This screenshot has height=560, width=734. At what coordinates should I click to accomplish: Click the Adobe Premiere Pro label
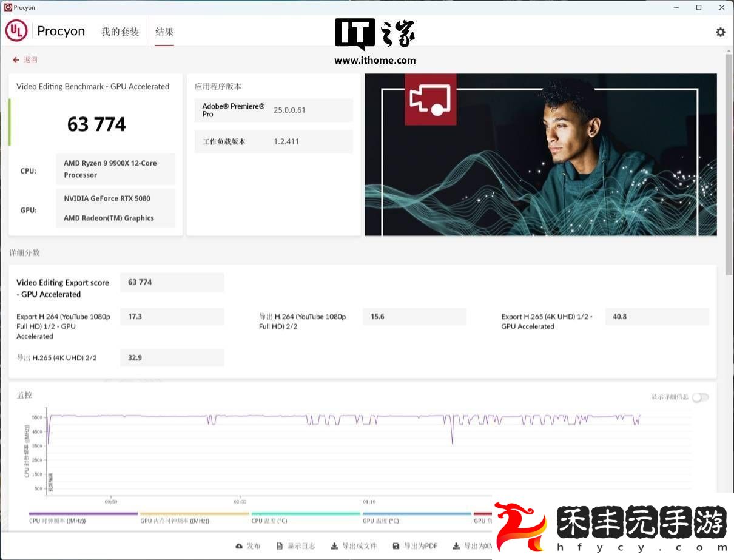coord(234,110)
